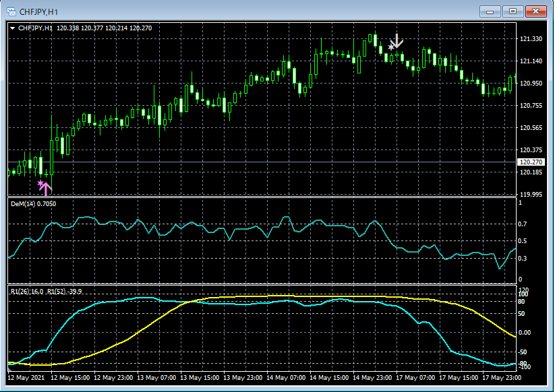555x392 pixels.
Task: Click the 120.270 current price label
Action: tap(530, 162)
